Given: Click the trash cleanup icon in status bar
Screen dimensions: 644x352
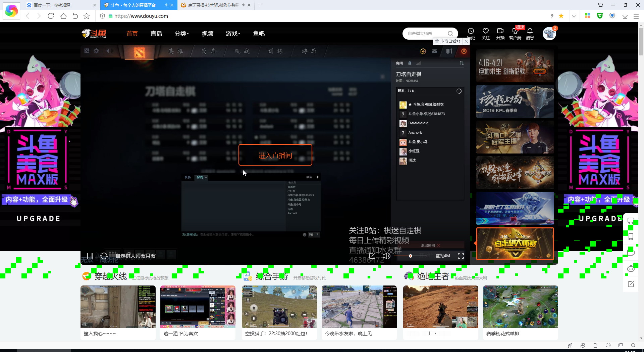Looking at the screenshot, I should click(595, 345).
